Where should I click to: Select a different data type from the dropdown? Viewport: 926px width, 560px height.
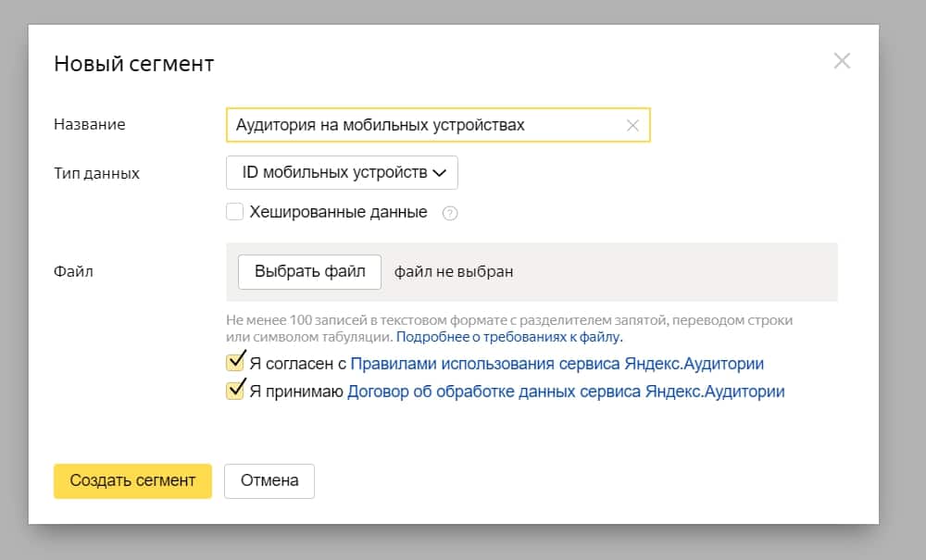pos(341,172)
